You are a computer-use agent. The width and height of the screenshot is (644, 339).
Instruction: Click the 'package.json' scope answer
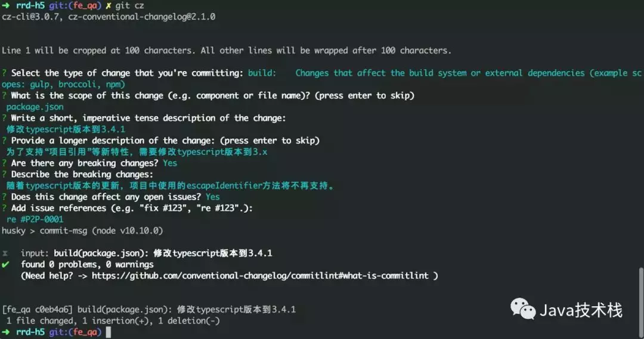tap(35, 107)
